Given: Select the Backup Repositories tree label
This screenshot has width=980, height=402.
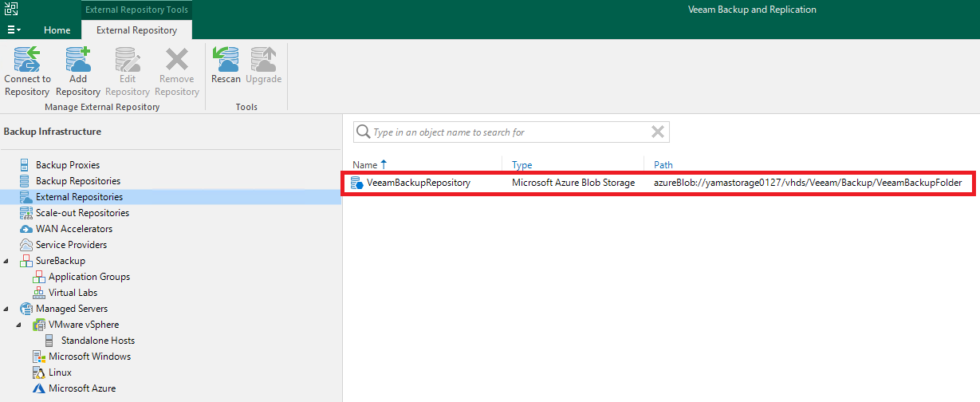Looking at the screenshot, I should pos(78,181).
